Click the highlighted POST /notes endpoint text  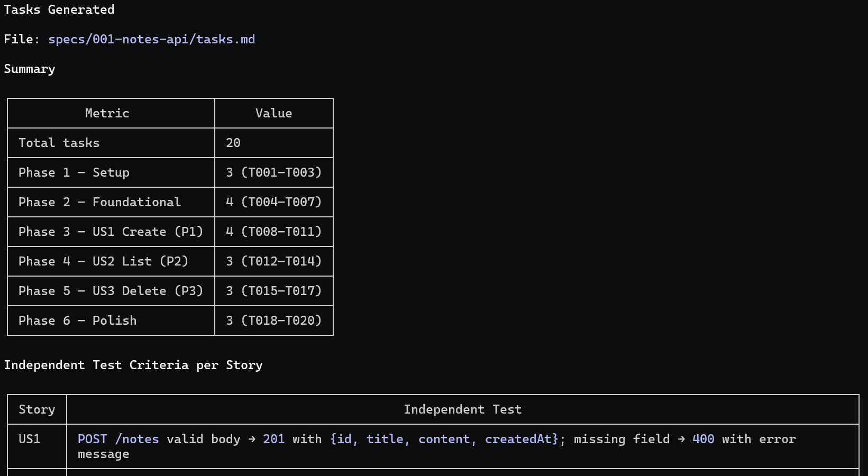click(x=117, y=438)
